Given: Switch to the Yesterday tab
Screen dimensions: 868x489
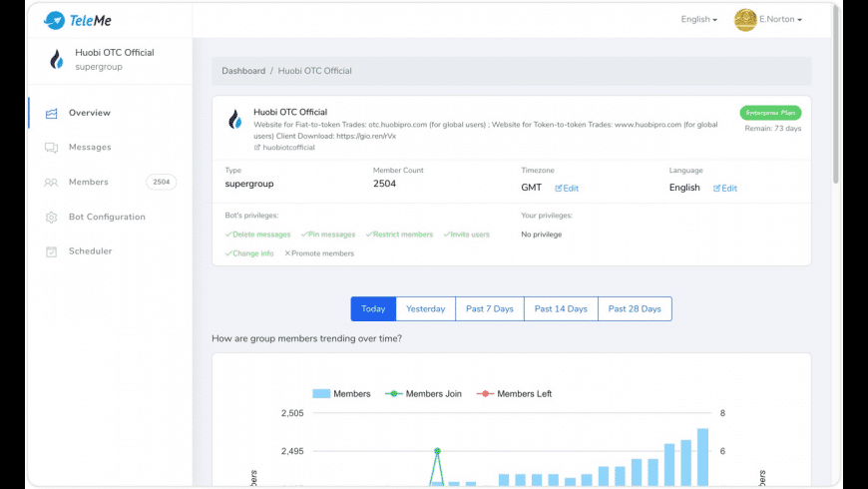Looking at the screenshot, I should point(425,309).
